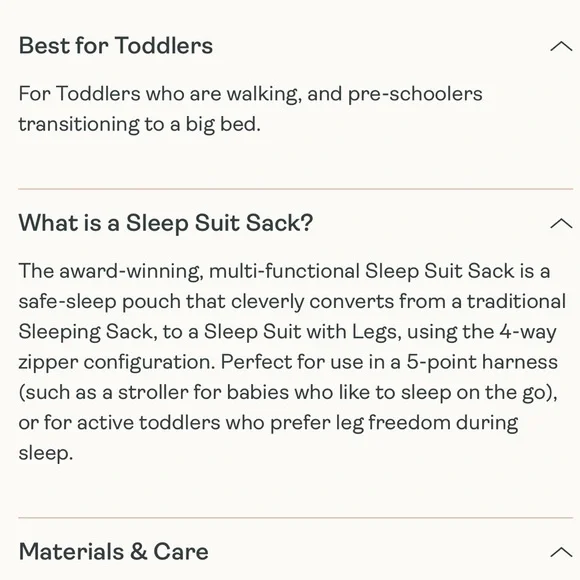Click the text transitioning to a big bed
Viewport: 580px width, 580px height.
[x=140, y=124]
